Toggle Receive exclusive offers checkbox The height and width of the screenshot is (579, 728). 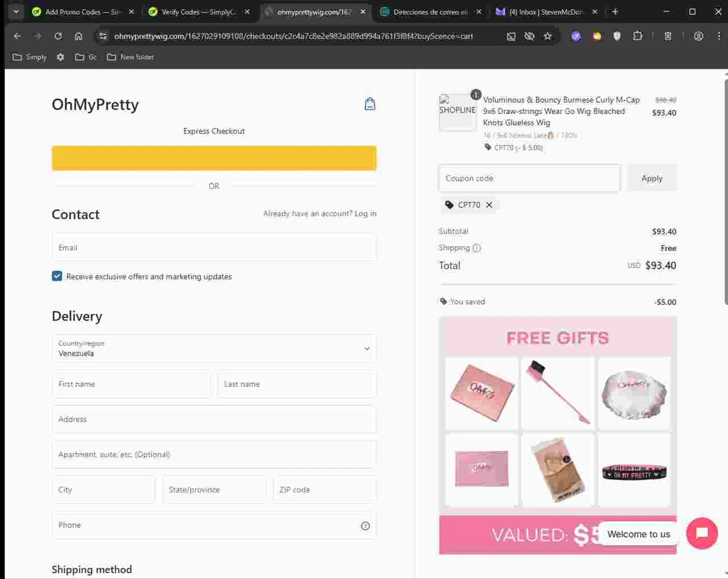click(x=57, y=276)
